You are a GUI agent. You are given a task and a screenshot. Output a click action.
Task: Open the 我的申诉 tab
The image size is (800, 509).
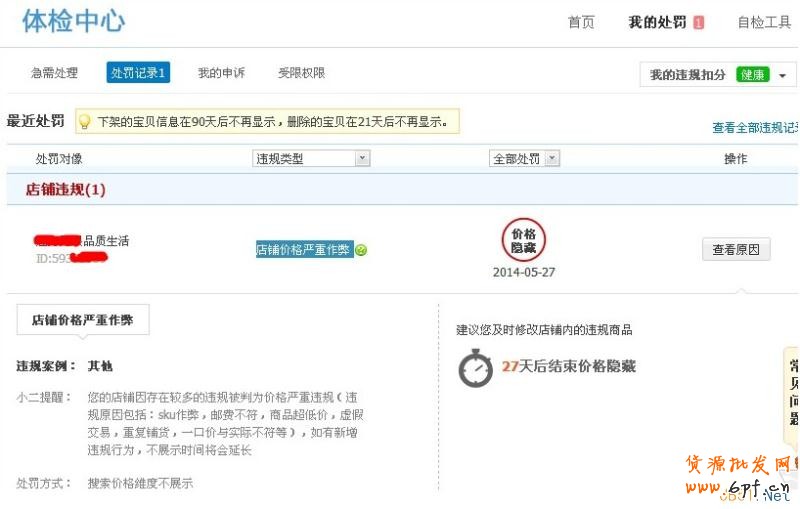tap(221, 73)
